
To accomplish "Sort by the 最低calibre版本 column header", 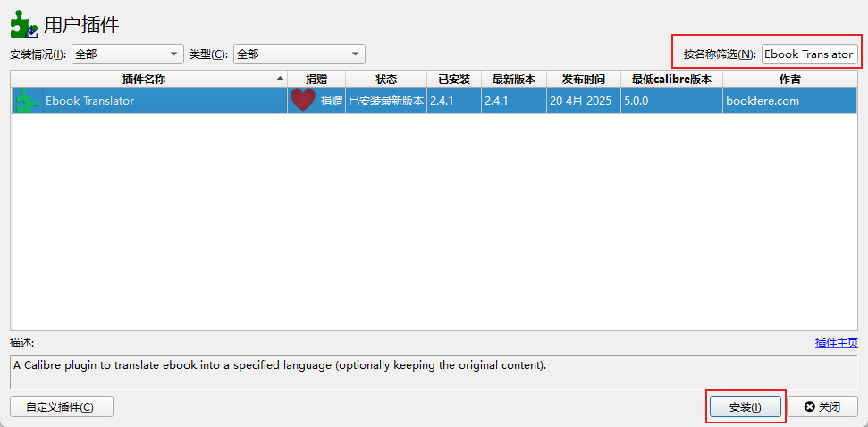I will (x=670, y=79).
